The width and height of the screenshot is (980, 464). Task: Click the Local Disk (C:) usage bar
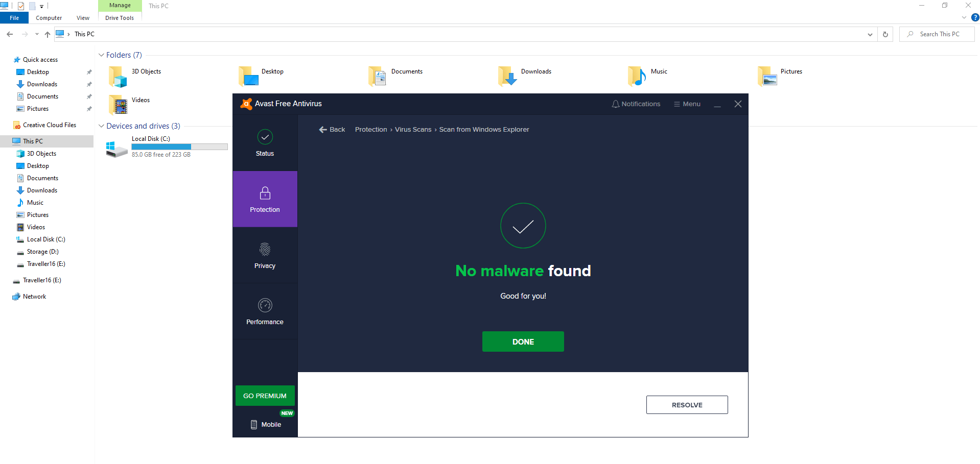pyautogui.click(x=179, y=147)
